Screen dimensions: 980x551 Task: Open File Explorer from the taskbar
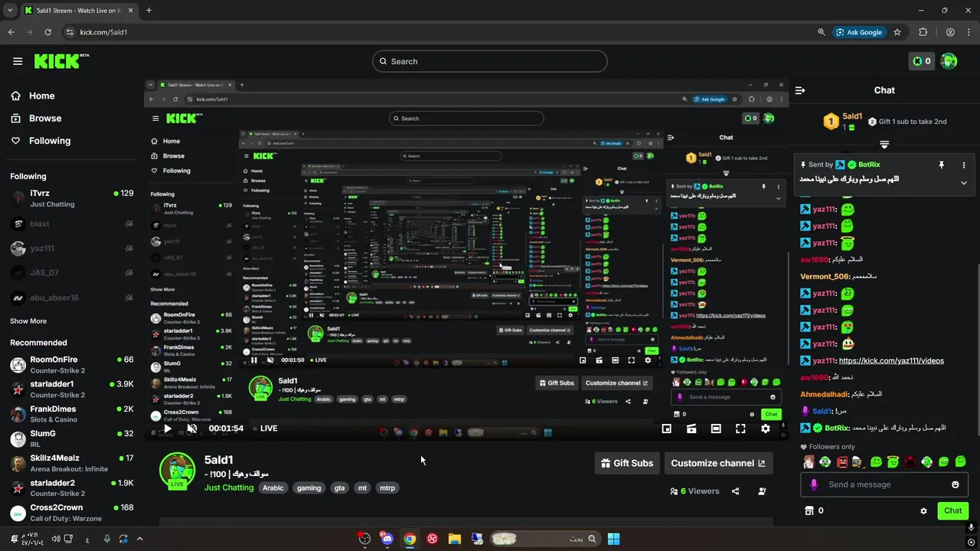[x=454, y=539]
